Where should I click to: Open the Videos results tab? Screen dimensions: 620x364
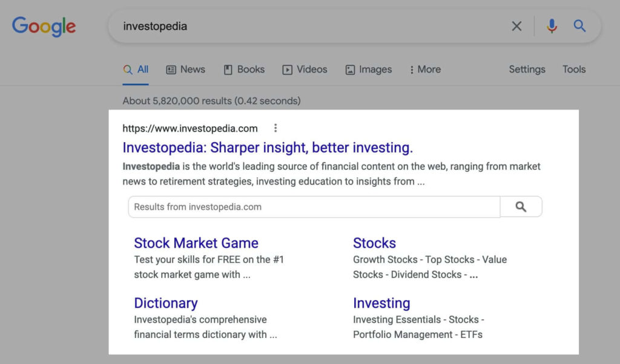(305, 70)
